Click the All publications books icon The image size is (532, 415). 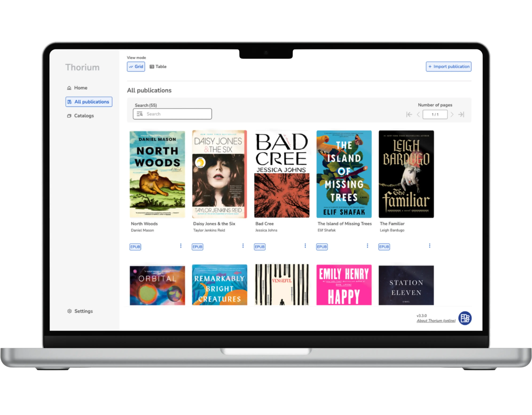click(x=69, y=102)
